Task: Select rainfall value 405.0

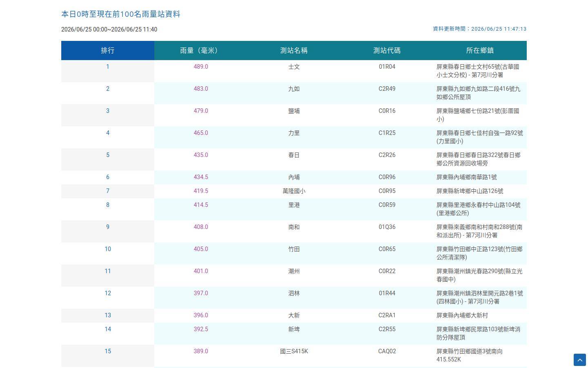Action: pyautogui.click(x=201, y=249)
